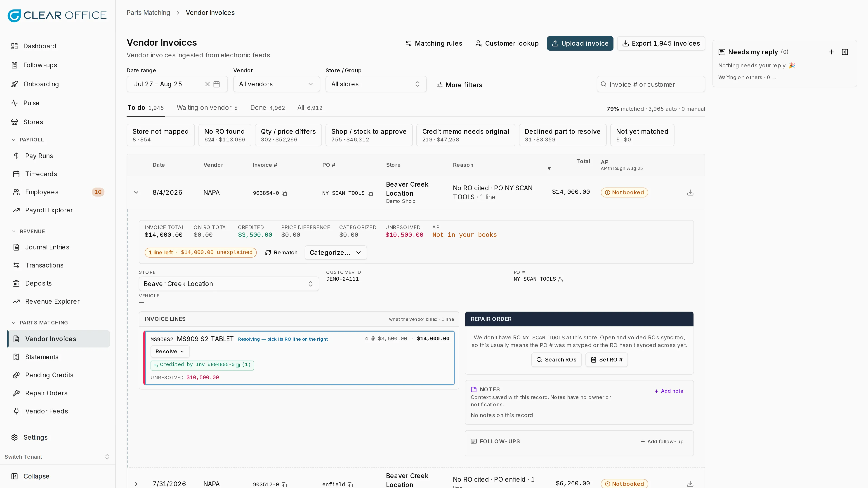This screenshot has width=868, height=488.
Task: Click Search ROs in Repair Order panel
Action: [x=556, y=360]
